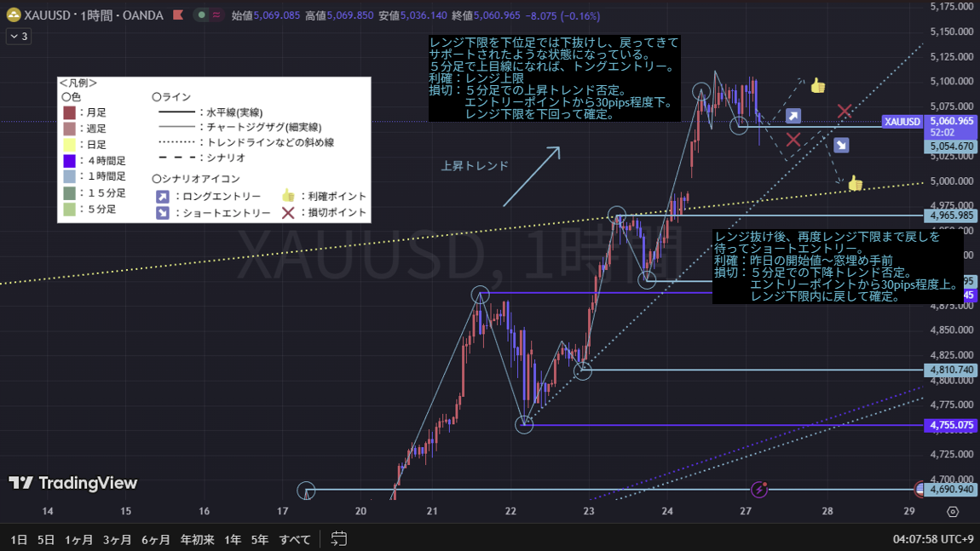
Task: Click the purple 4時間足 color swatch in legend
Action: 70,160
